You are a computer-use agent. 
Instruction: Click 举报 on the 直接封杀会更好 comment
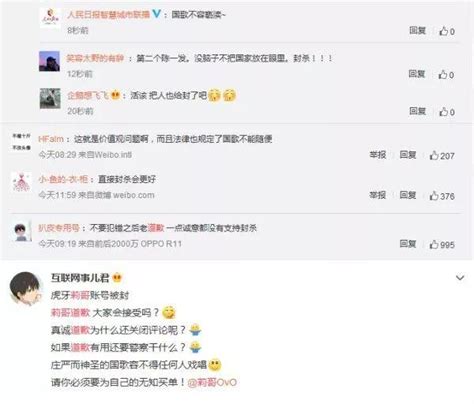[x=378, y=195]
